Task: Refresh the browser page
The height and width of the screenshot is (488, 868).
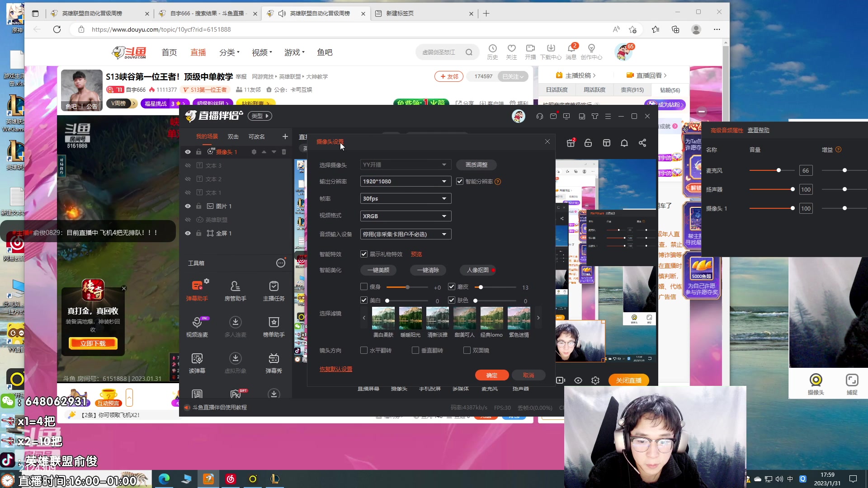Action: tap(57, 29)
